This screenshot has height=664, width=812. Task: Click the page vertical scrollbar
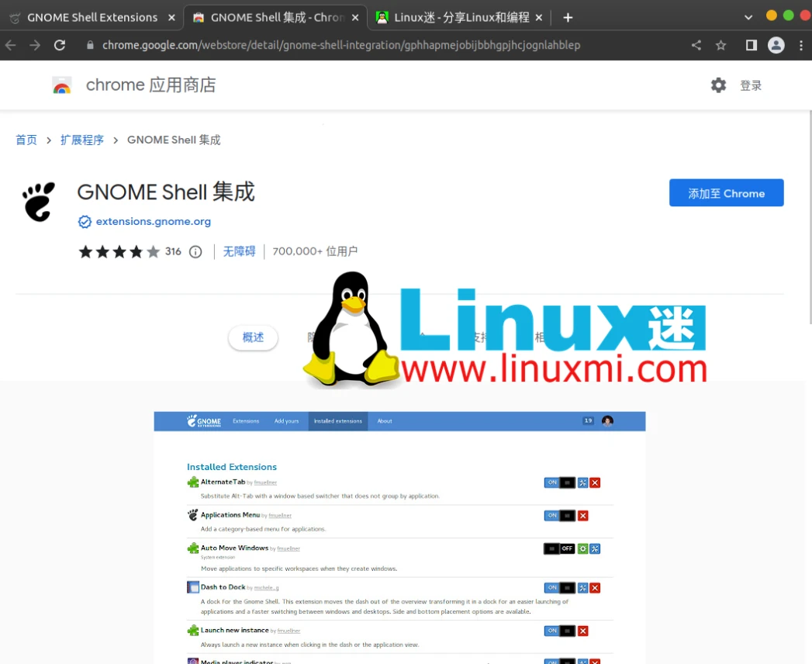809,217
